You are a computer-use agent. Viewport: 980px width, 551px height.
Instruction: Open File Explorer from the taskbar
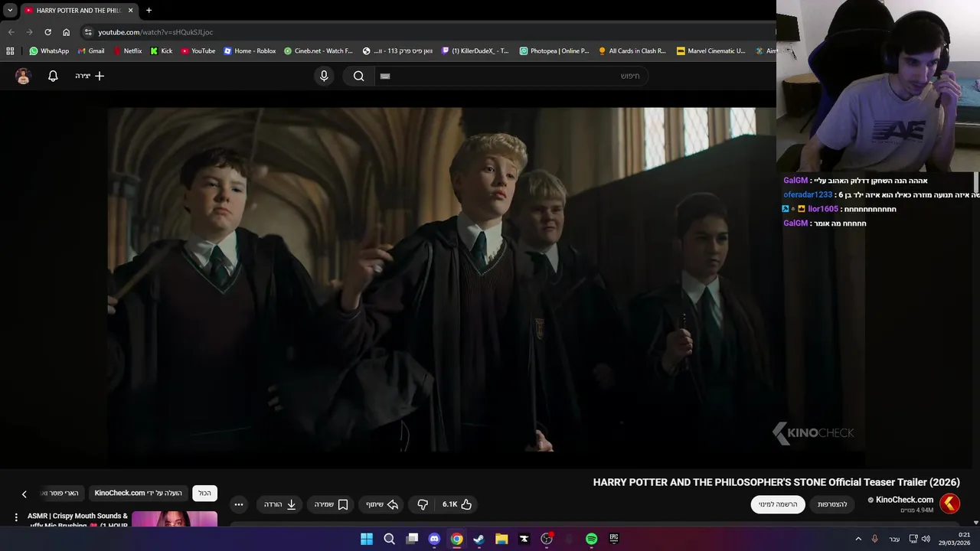click(x=501, y=539)
